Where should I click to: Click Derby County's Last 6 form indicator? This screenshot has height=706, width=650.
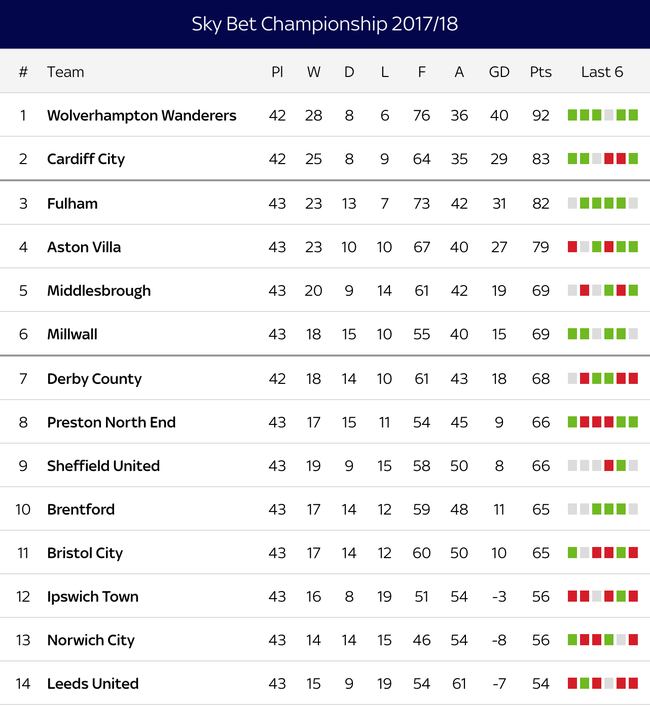(x=602, y=378)
